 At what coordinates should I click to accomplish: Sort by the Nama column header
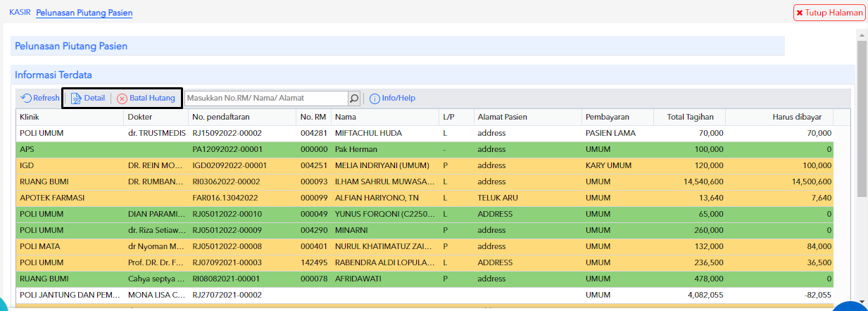point(384,117)
